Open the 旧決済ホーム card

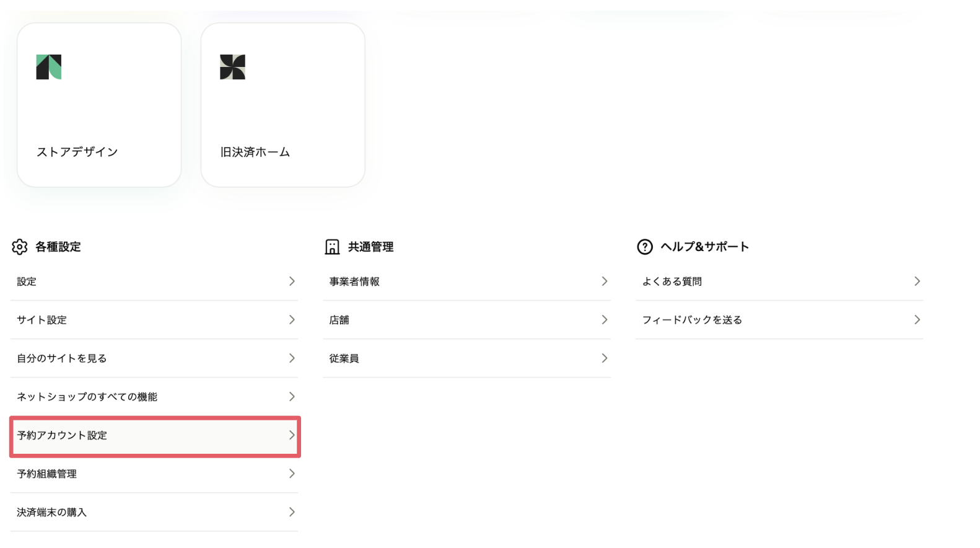click(282, 105)
